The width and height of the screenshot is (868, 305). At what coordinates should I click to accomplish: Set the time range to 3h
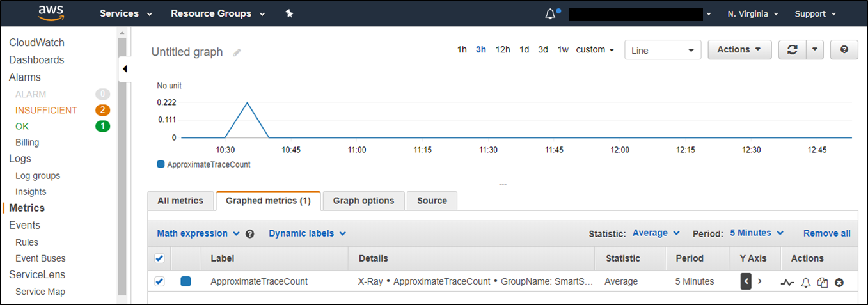pos(481,49)
